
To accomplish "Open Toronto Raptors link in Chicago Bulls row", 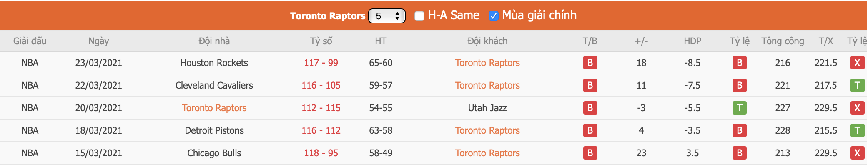I will click(487, 153).
